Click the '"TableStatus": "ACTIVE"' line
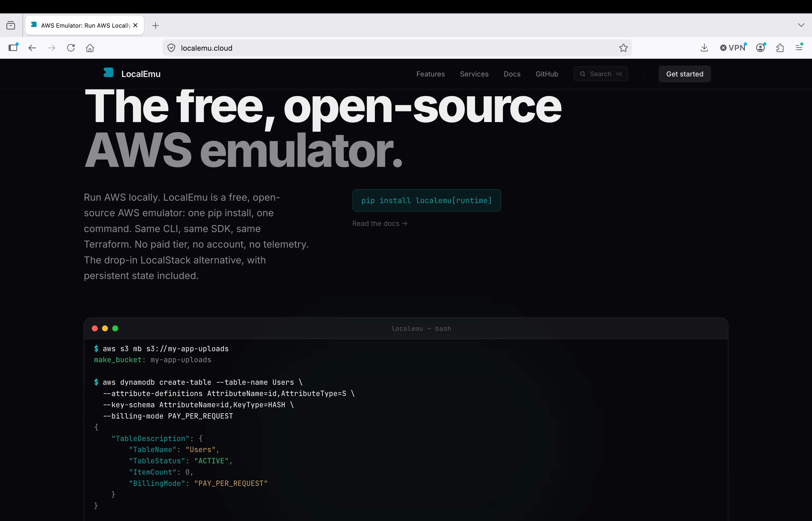Image resolution: width=812 pixels, height=521 pixels. pyautogui.click(x=181, y=461)
